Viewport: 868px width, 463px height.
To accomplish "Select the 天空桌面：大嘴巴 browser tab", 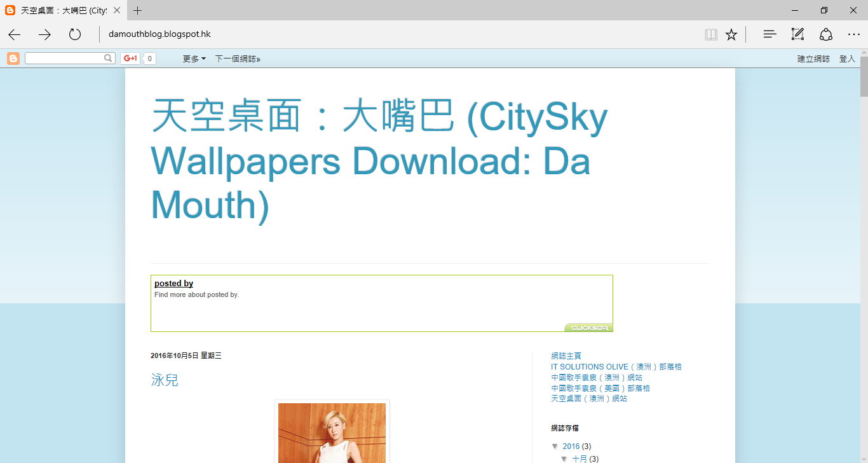I will [x=62, y=10].
